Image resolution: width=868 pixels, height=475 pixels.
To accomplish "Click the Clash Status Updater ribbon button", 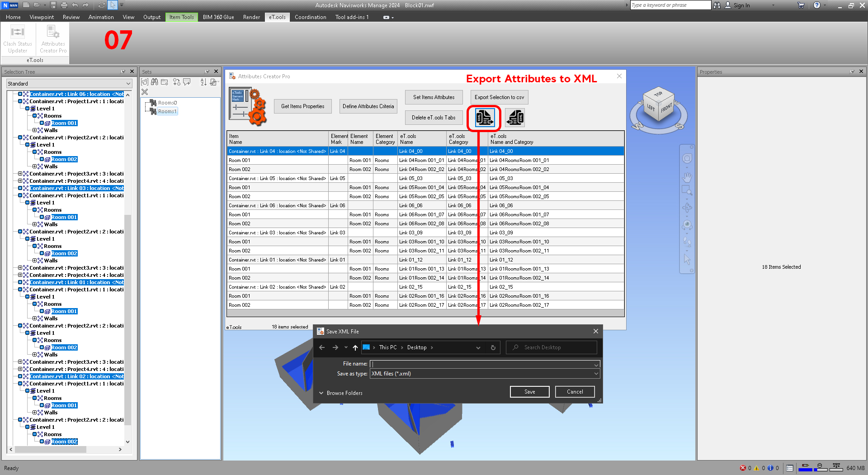I will (18, 40).
